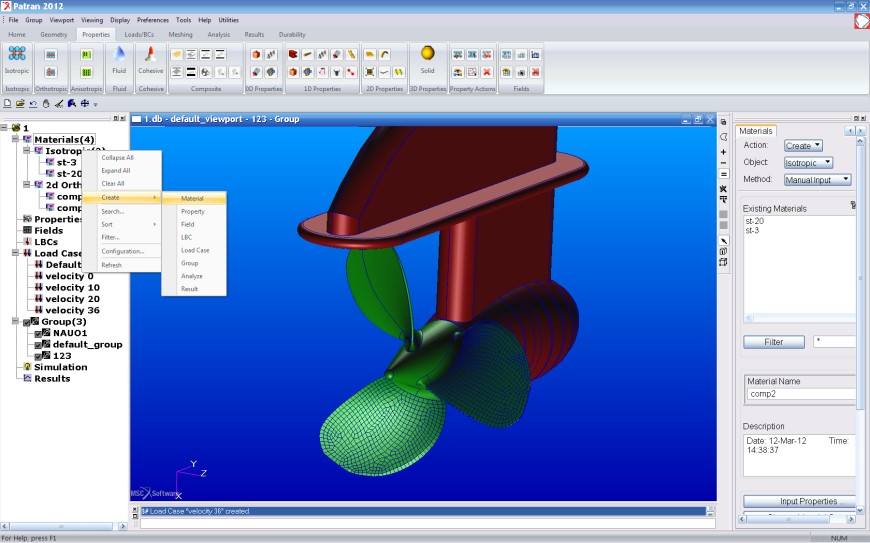Screen dimensions: 870x543
Task: Collapse the Isotropic tree branch
Action: click(x=27, y=150)
